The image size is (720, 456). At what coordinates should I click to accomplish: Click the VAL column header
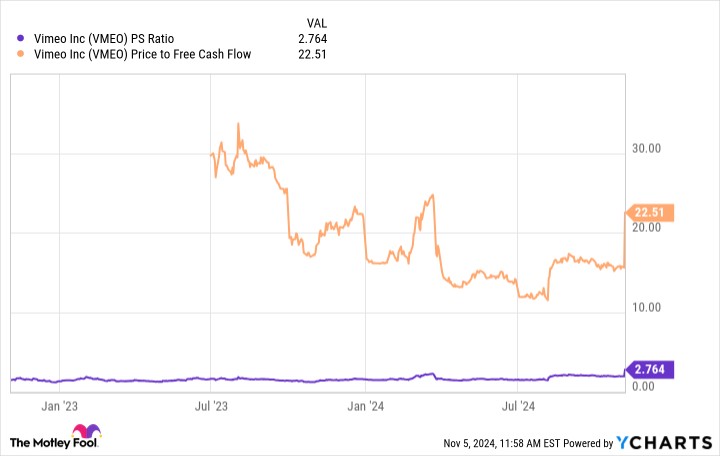316,22
